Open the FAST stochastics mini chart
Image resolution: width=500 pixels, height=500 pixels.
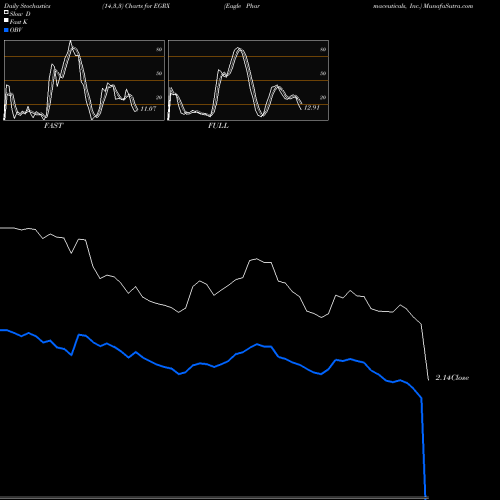click(84, 80)
